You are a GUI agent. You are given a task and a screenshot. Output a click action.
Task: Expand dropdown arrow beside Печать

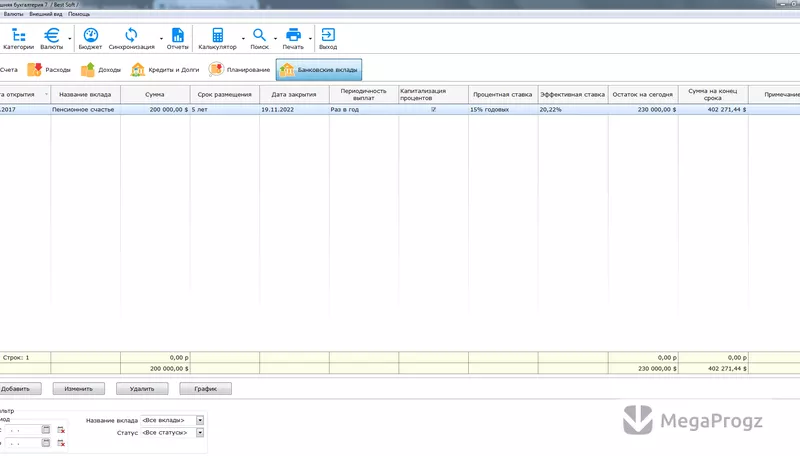[310, 39]
